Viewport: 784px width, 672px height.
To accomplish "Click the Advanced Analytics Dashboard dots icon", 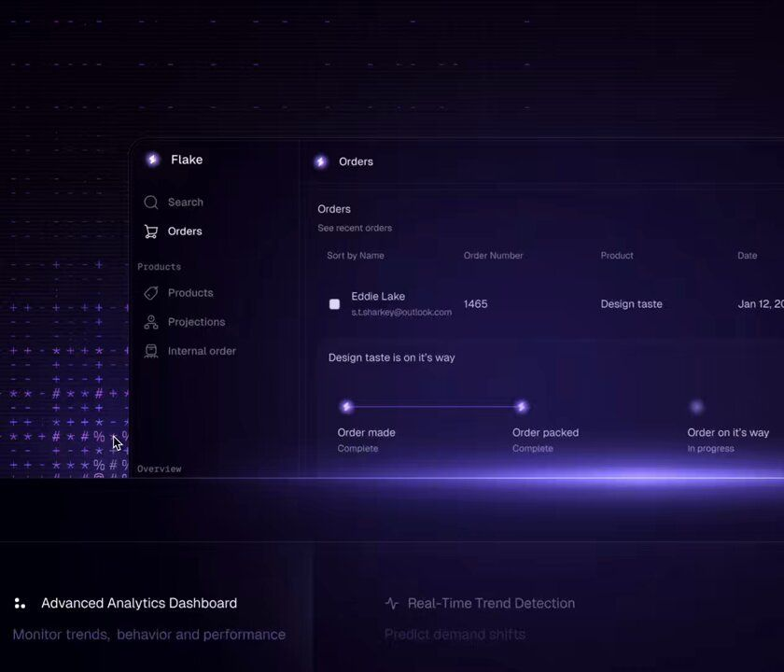I will [x=20, y=604].
